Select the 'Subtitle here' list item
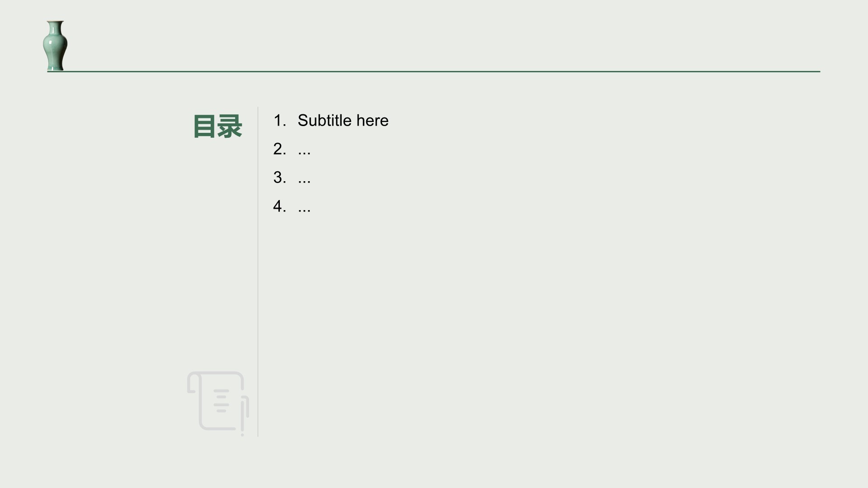The width and height of the screenshot is (868, 488). tap(331, 121)
